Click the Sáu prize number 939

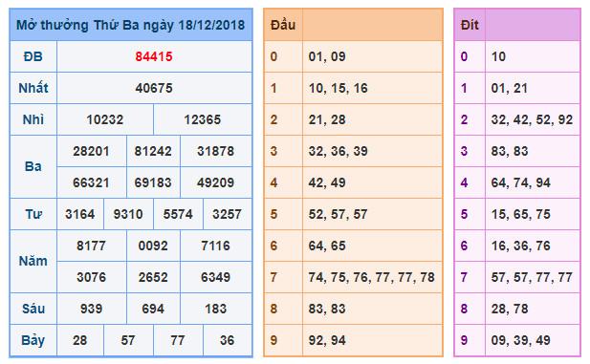point(92,310)
